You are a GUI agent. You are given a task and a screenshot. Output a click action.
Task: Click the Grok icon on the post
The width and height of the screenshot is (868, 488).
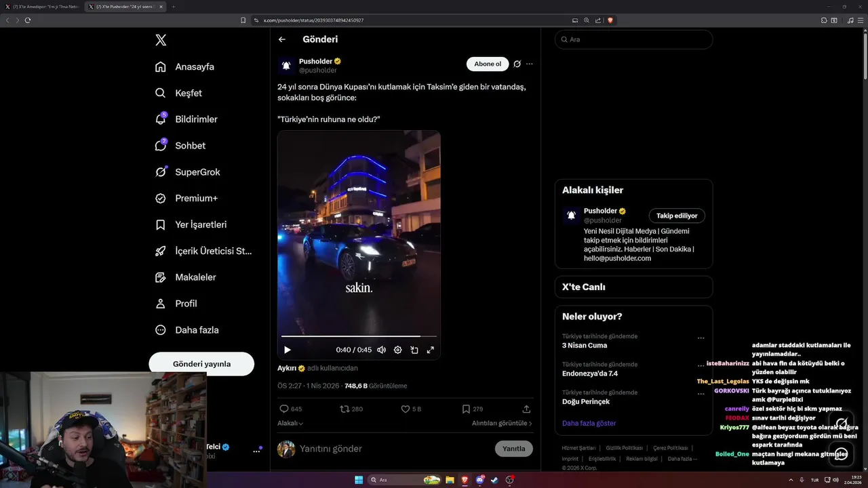click(517, 64)
